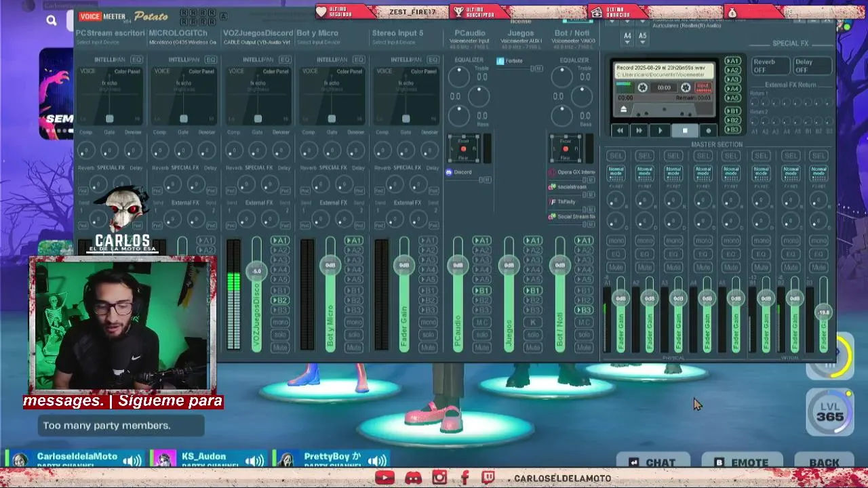Image resolution: width=868 pixels, height=488 pixels.
Task: Open EQ on the Bot y Micro strip
Action: (x=359, y=60)
